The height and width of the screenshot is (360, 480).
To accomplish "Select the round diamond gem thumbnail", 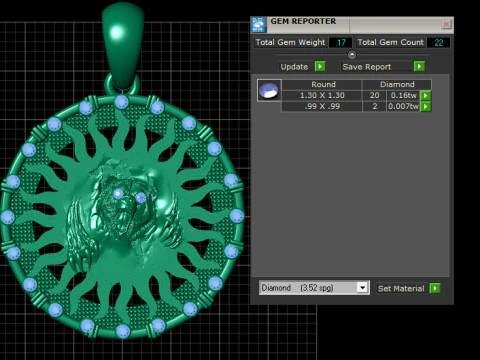I will [x=269, y=90].
